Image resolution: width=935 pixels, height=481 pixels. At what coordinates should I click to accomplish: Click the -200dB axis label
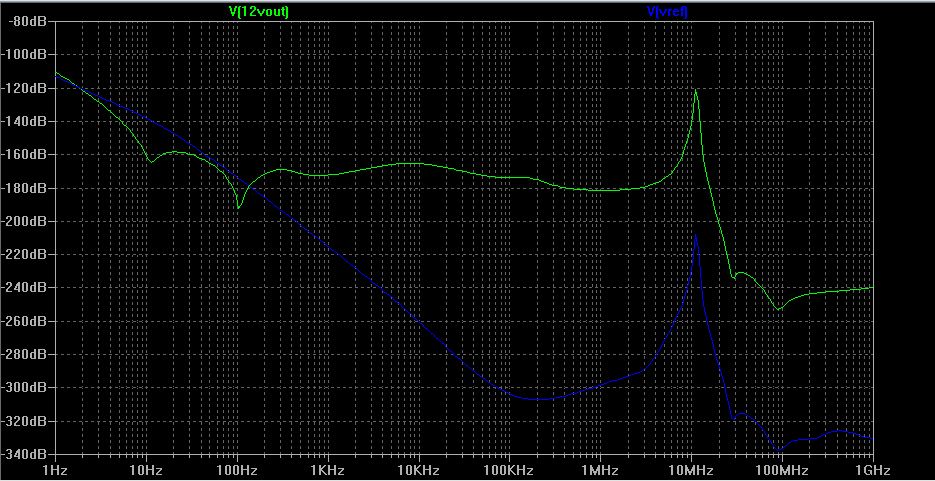point(24,221)
